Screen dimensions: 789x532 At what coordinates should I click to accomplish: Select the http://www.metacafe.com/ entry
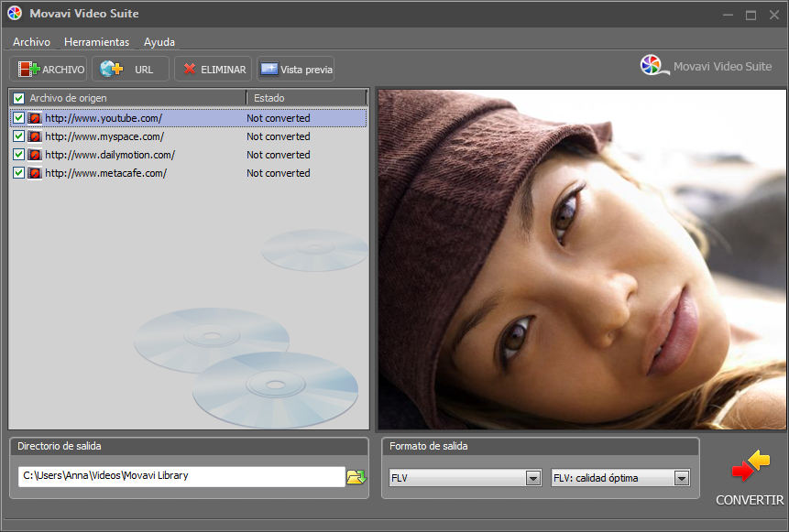click(105, 173)
